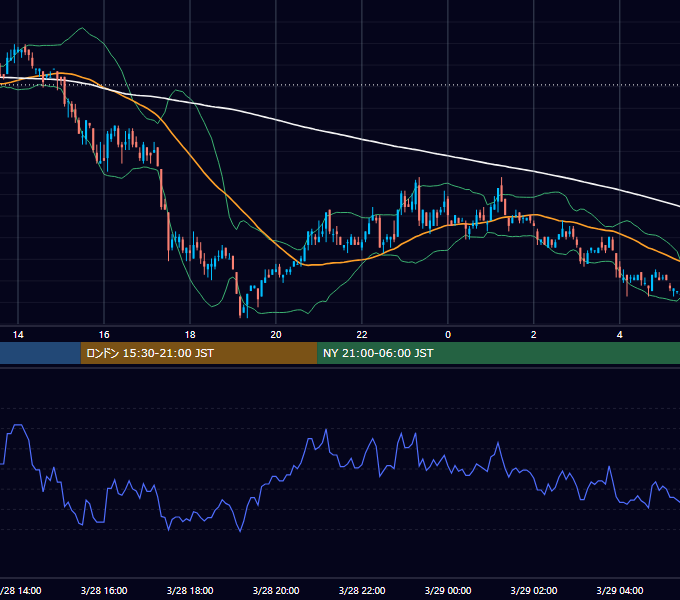The height and width of the screenshot is (600, 680).
Task: Click the hour label 14 on price chart axis
Action: click(x=18, y=335)
